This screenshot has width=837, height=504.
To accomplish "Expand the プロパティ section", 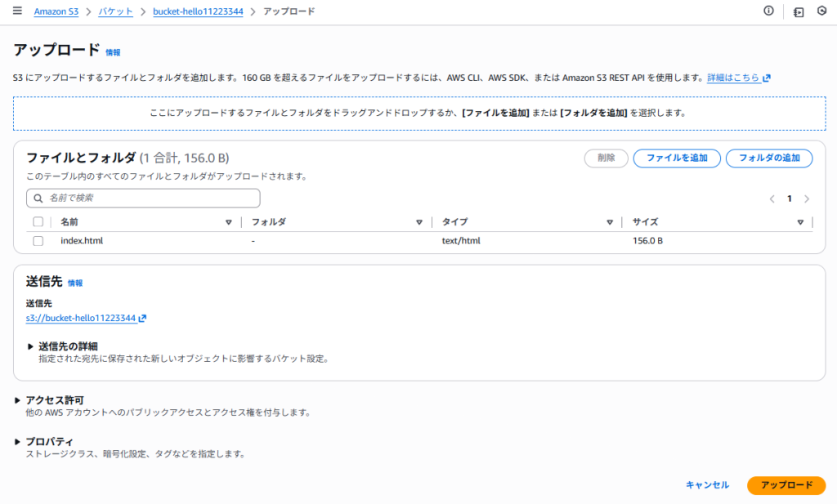I will (x=19, y=442).
